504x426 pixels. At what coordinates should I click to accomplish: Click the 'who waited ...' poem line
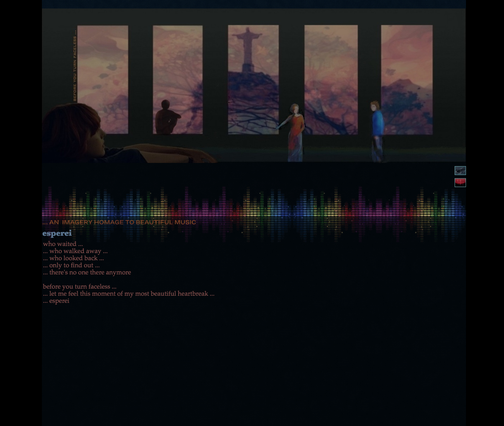point(63,244)
